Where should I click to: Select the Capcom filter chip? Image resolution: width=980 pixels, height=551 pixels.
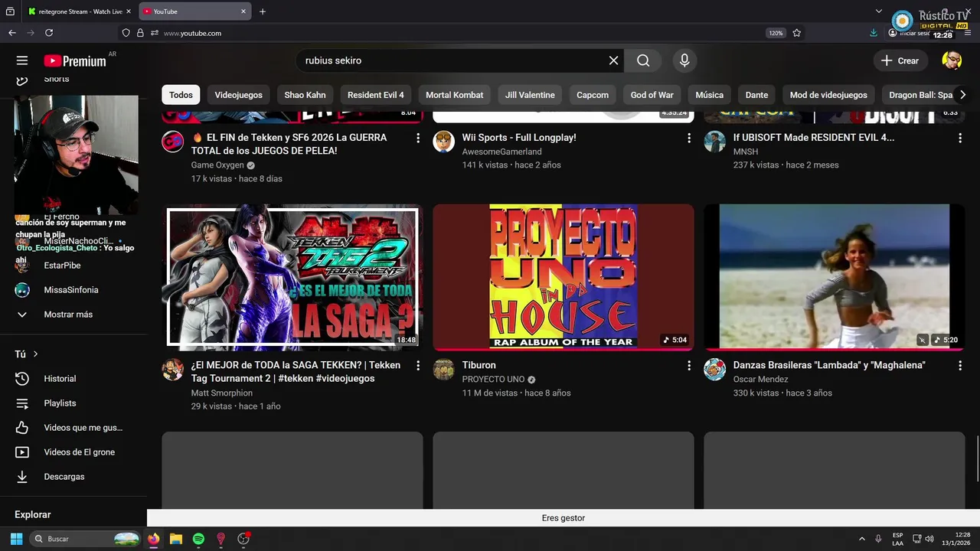click(593, 95)
